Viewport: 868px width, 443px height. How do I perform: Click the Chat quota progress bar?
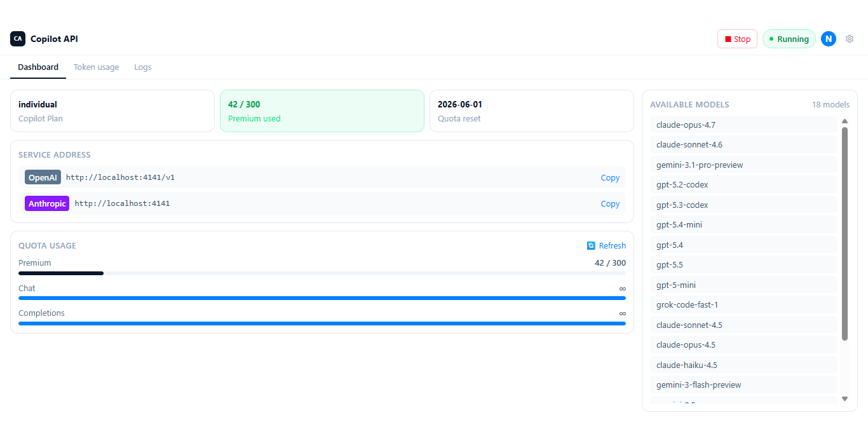click(322, 298)
